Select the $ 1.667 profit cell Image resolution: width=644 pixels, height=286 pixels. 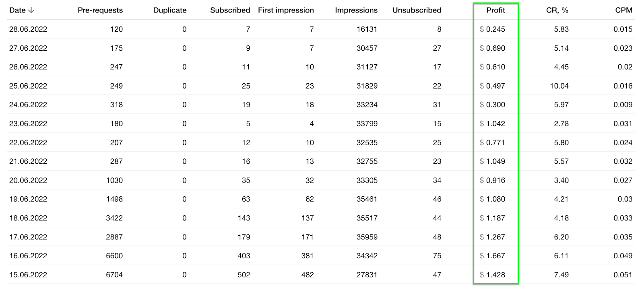(x=492, y=256)
